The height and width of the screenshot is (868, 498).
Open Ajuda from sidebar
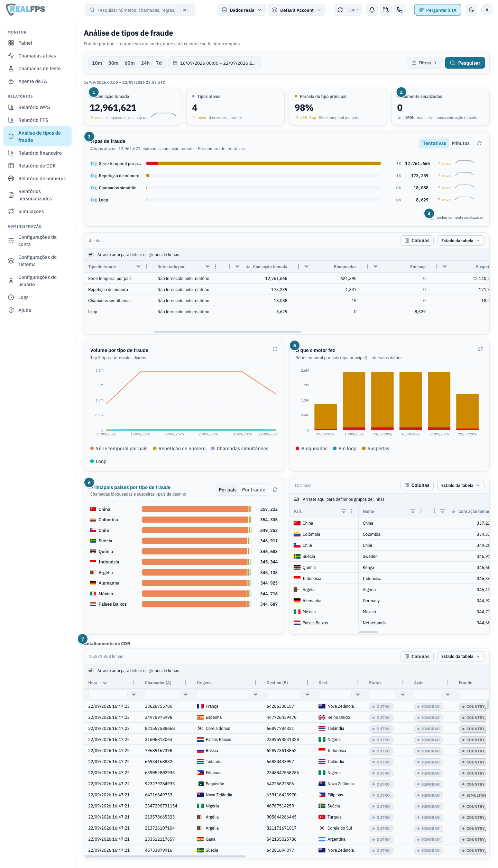tap(37, 310)
